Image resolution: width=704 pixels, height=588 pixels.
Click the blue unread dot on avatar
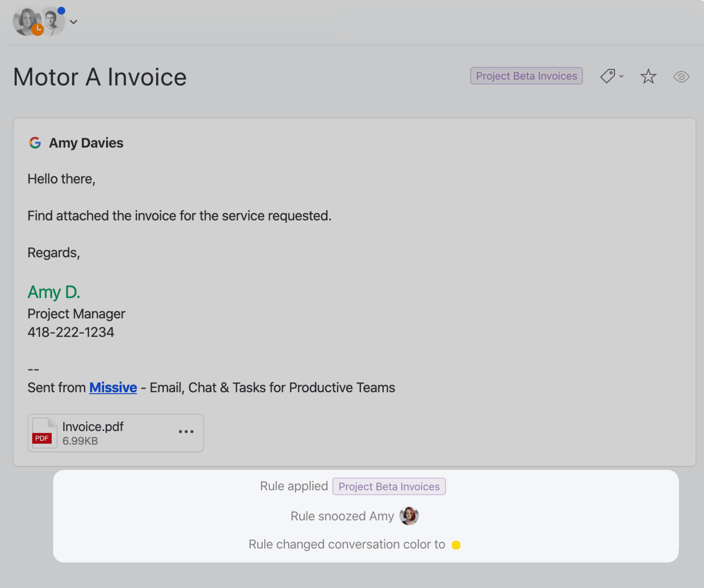pos(61,10)
